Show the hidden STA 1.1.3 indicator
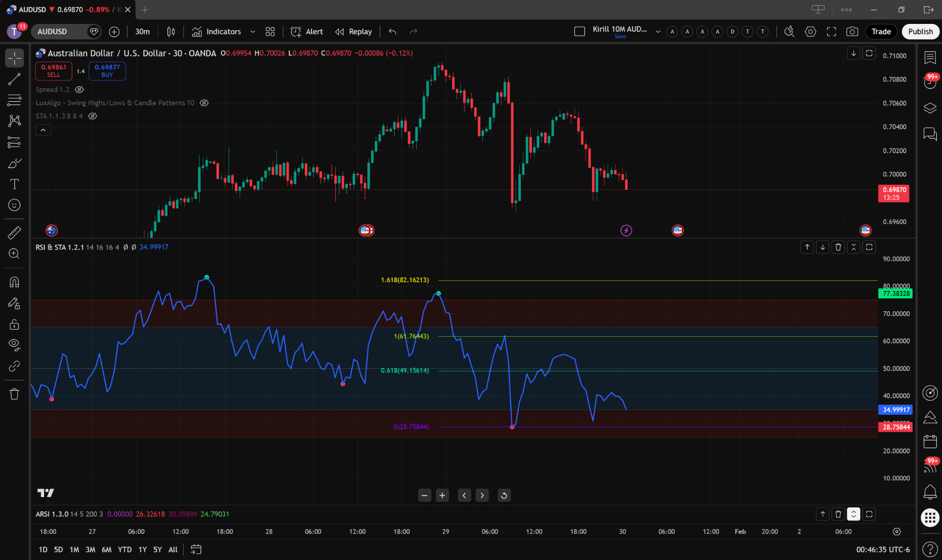The image size is (942, 560). point(92,116)
